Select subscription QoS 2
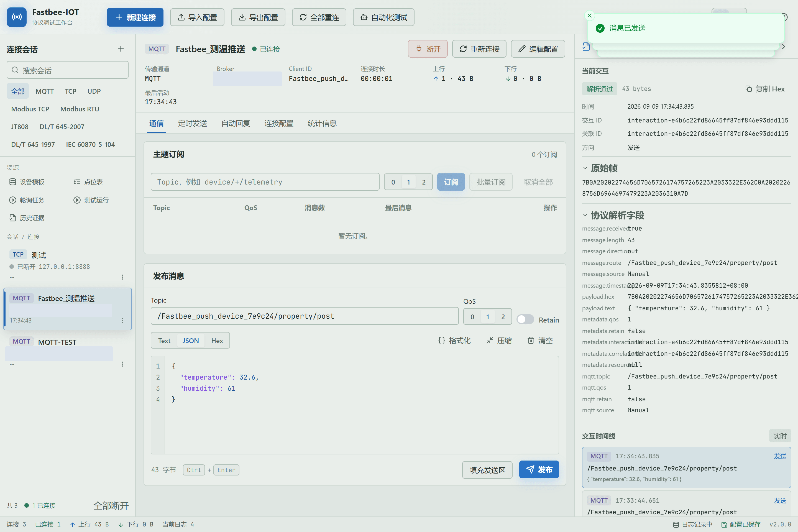Screen dimensions: 798x532 [x=424, y=182]
